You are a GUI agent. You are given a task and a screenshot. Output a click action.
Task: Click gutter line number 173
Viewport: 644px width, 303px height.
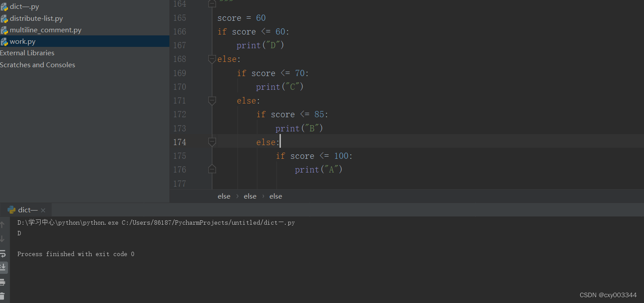[180, 128]
